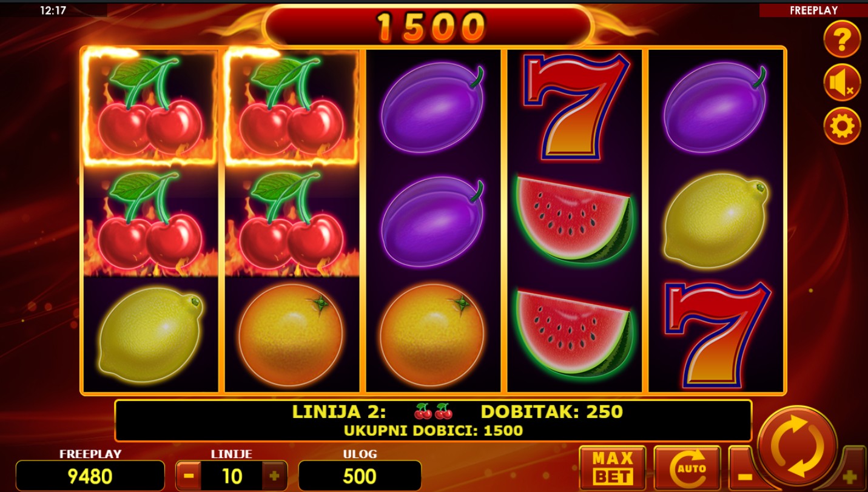Spin the reels with the round arrow button
The height and width of the screenshot is (492, 868).
798,446
